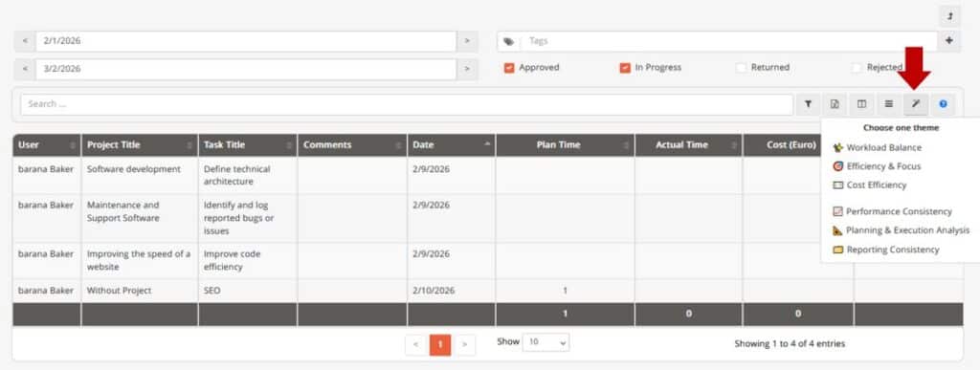Click the filter funnel icon
Screen dimensions: 980x370
pyautogui.click(x=808, y=104)
